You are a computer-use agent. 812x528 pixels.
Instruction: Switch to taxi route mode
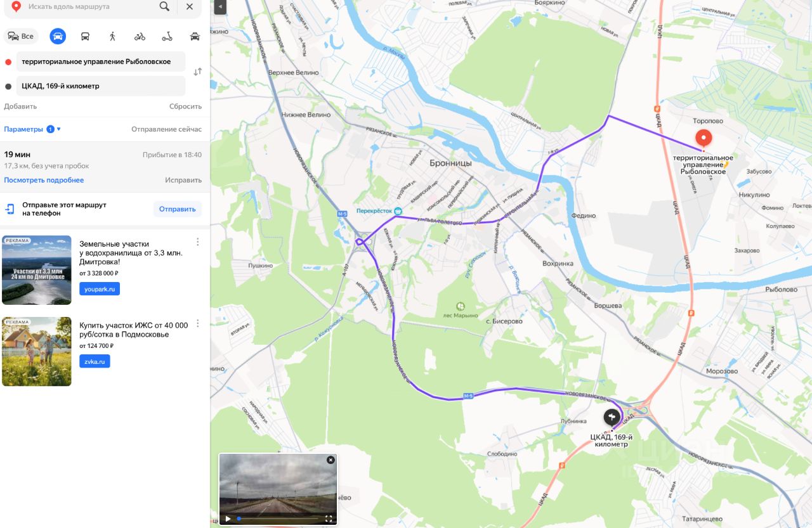[x=195, y=36]
